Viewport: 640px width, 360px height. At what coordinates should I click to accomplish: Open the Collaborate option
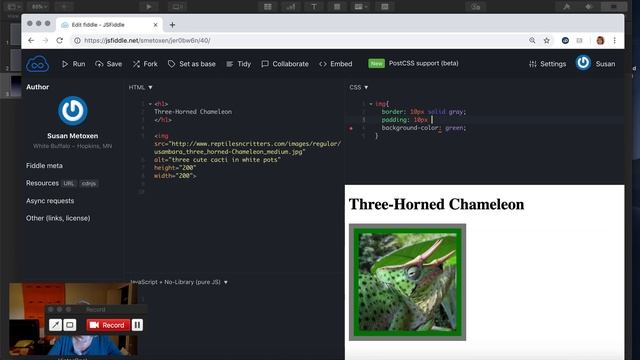285,64
